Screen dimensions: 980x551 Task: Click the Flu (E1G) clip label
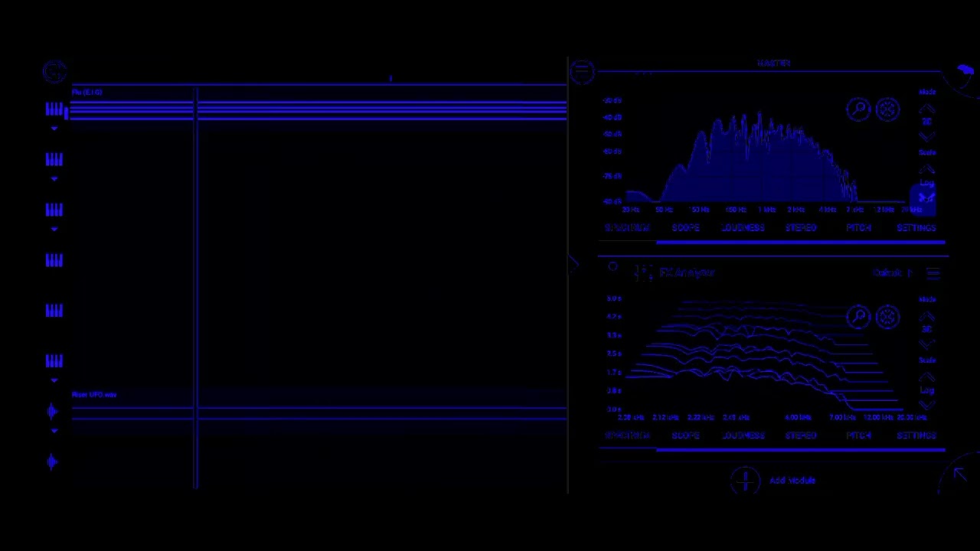point(87,93)
